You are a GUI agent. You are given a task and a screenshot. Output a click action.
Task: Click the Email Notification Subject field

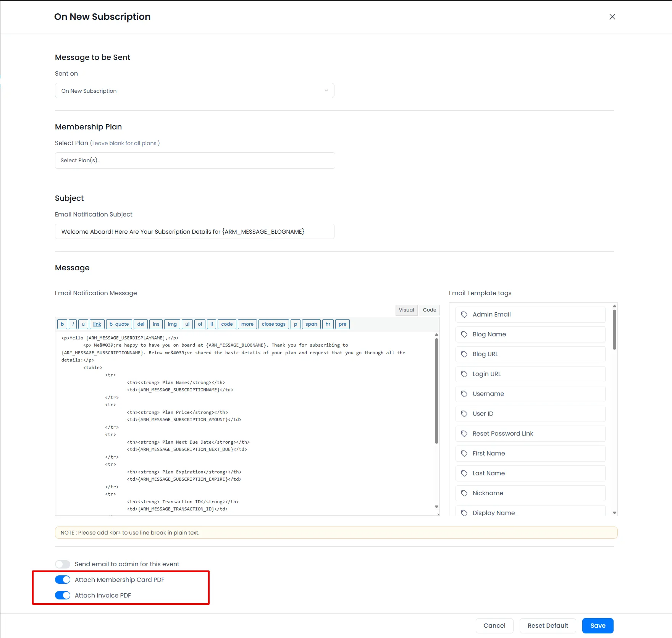point(194,232)
